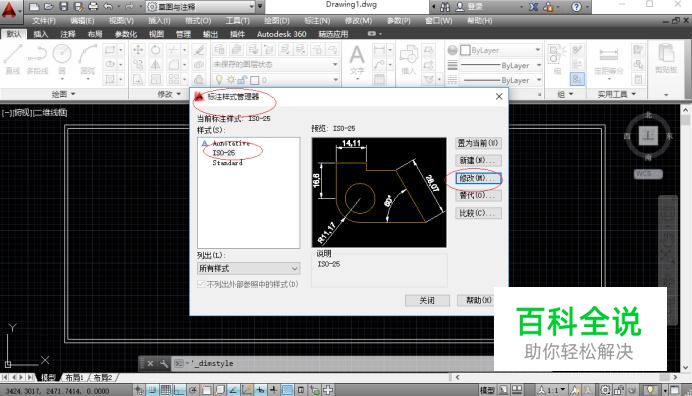Toggle Model/Paper space (模型) button in status bar

coord(487,390)
